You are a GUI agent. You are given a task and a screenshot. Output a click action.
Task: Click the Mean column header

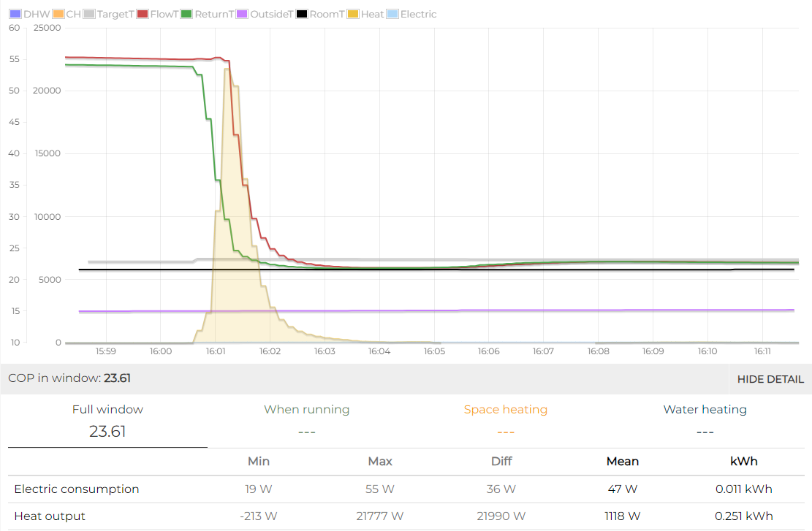coord(623,461)
